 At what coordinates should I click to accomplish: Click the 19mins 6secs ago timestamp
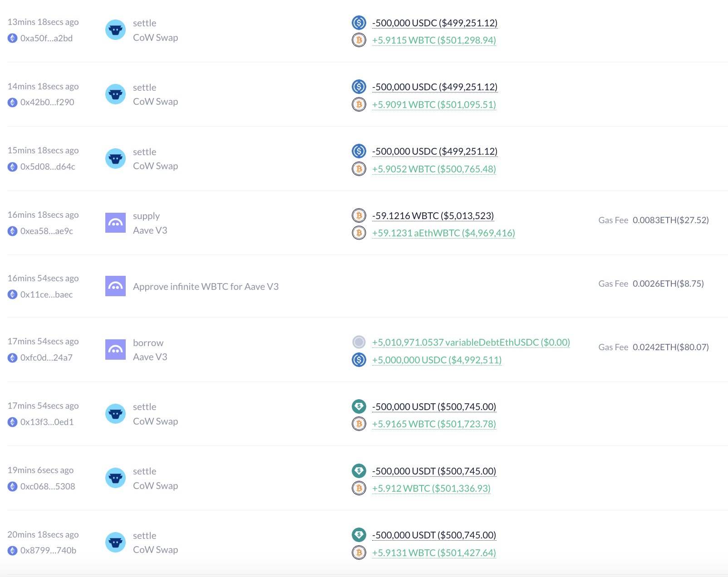click(40, 470)
